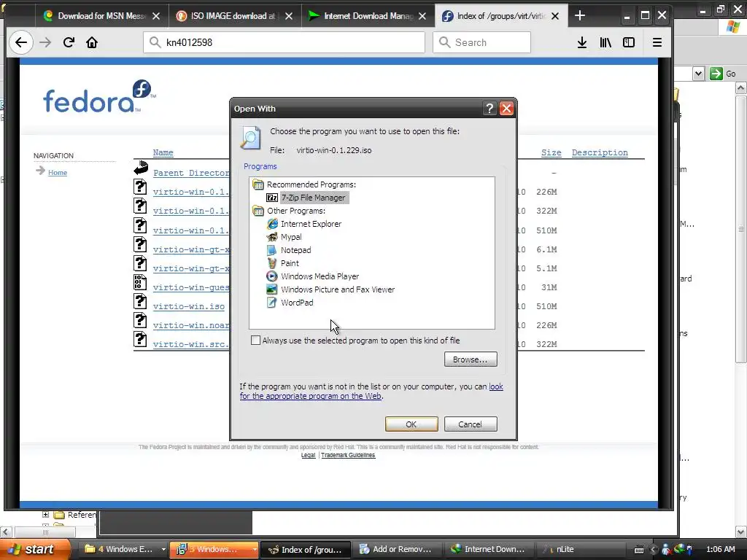Click the Parent Directory back-arrow icon
The width and height of the screenshot is (747, 560).
click(x=141, y=168)
